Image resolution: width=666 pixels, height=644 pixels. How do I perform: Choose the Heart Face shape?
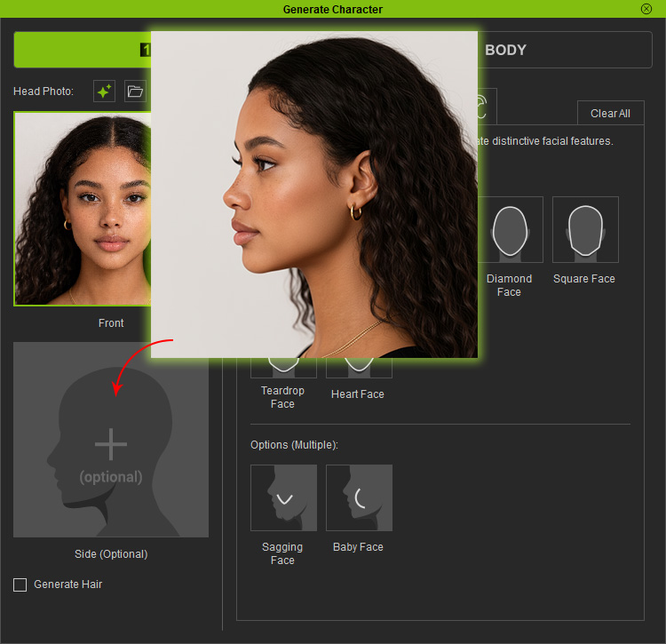pos(359,368)
